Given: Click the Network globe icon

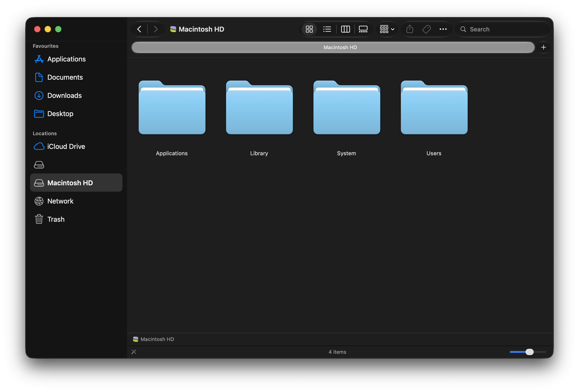Looking at the screenshot, I should tap(39, 201).
